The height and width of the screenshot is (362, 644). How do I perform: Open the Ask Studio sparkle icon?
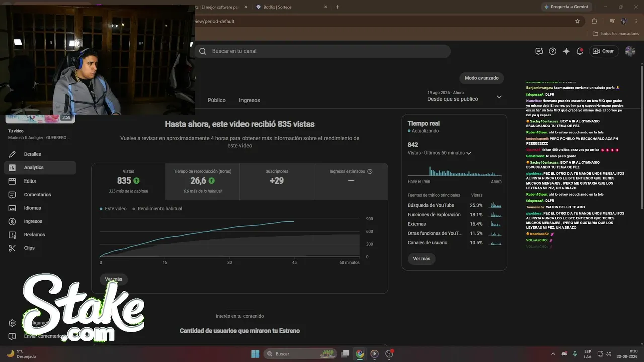point(566,51)
